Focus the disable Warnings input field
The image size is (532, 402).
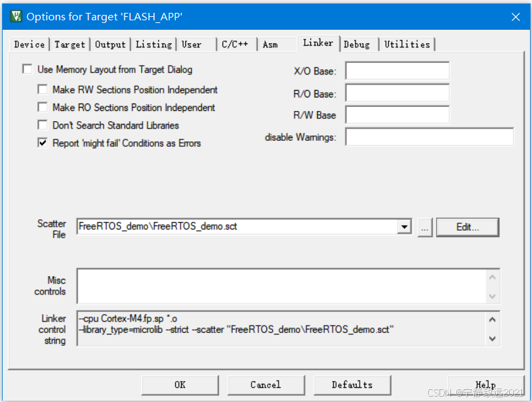429,137
